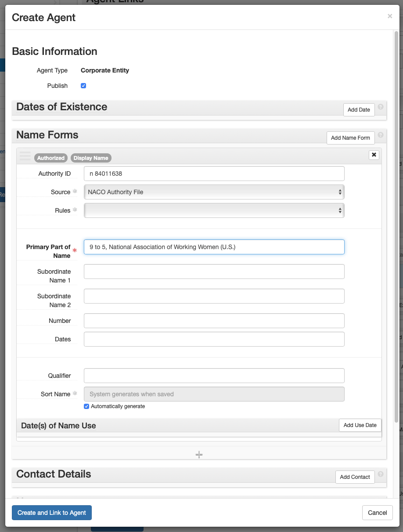Click the Dates of Existence help icon
This screenshot has height=532, width=403.
click(x=381, y=106)
